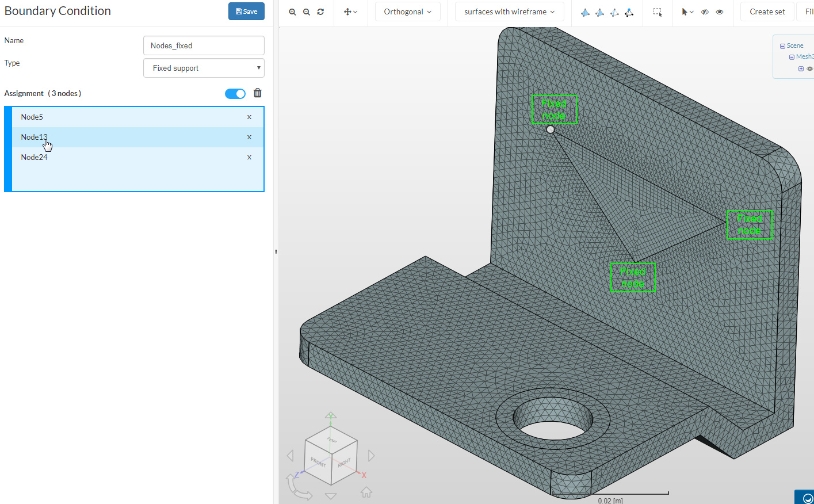
Task: Click the hide selection crossed-eye icon
Action: click(705, 12)
